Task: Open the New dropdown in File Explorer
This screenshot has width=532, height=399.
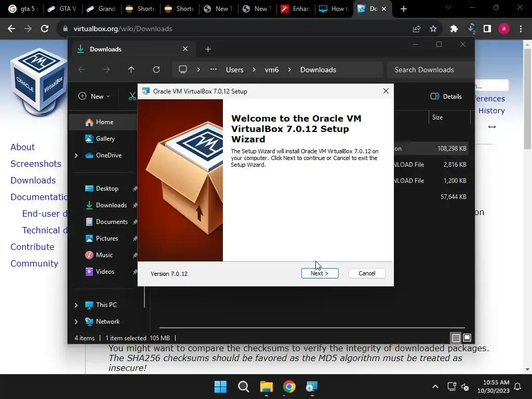Action: (x=95, y=96)
